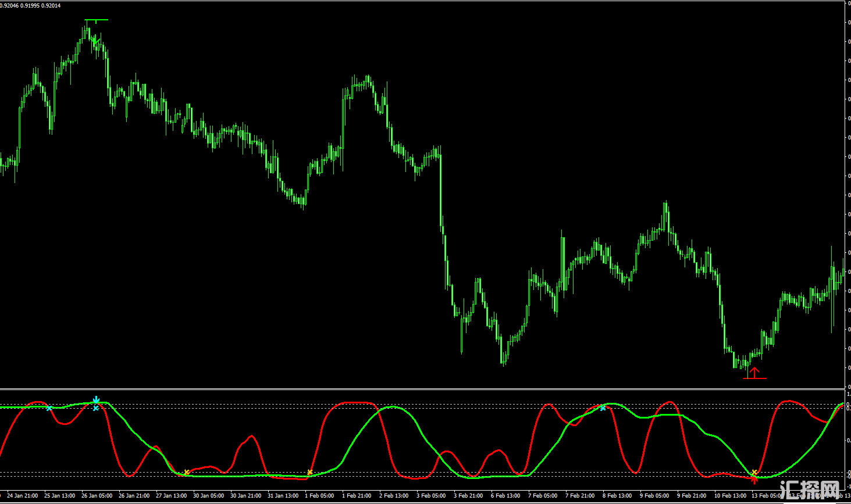Screen dimensions: 851x504
Task: Click the 9 Feb 21:00 time label
Action: 692,496
